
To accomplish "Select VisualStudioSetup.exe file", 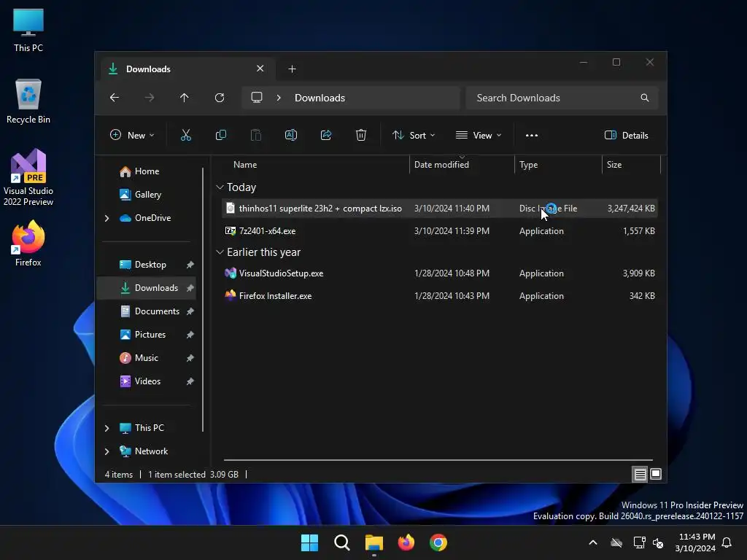I will pos(439,273).
